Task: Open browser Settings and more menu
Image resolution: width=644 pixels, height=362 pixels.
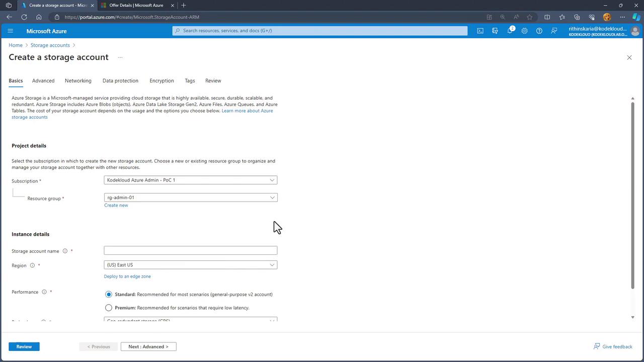Action: [x=622, y=17]
